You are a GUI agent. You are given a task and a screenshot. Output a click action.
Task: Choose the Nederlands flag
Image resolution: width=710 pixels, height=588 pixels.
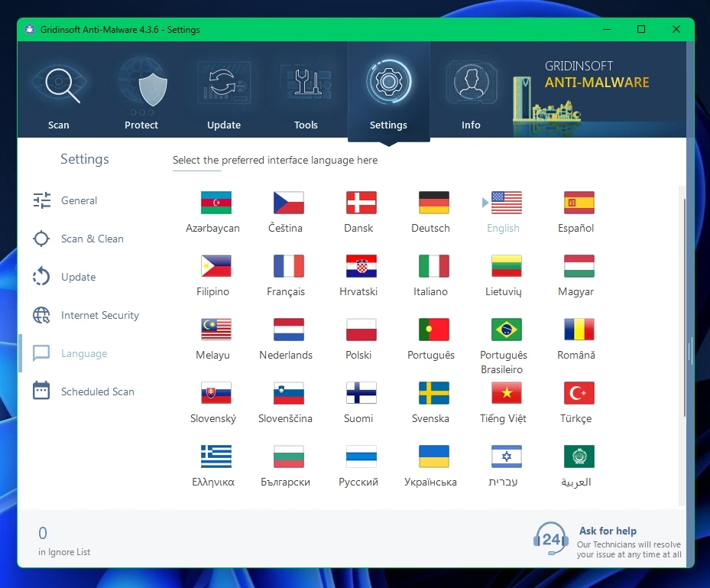coord(289,330)
